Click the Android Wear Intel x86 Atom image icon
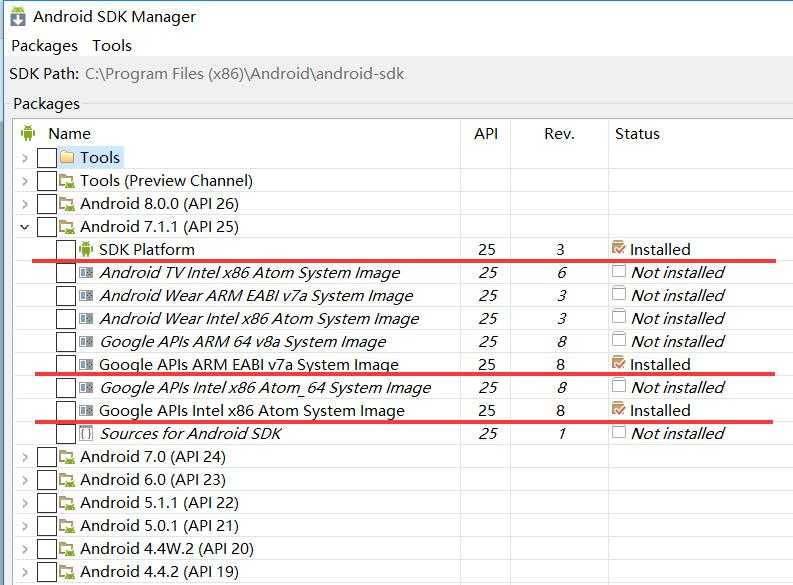The width and height of the screenshot is (793, 585). coord(86,319)
